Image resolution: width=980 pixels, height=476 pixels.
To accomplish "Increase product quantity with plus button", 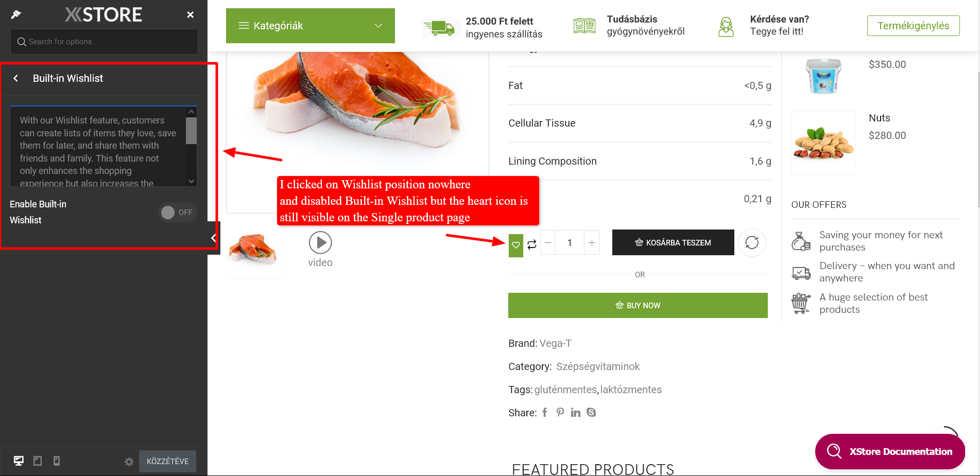I will [592, 242].
